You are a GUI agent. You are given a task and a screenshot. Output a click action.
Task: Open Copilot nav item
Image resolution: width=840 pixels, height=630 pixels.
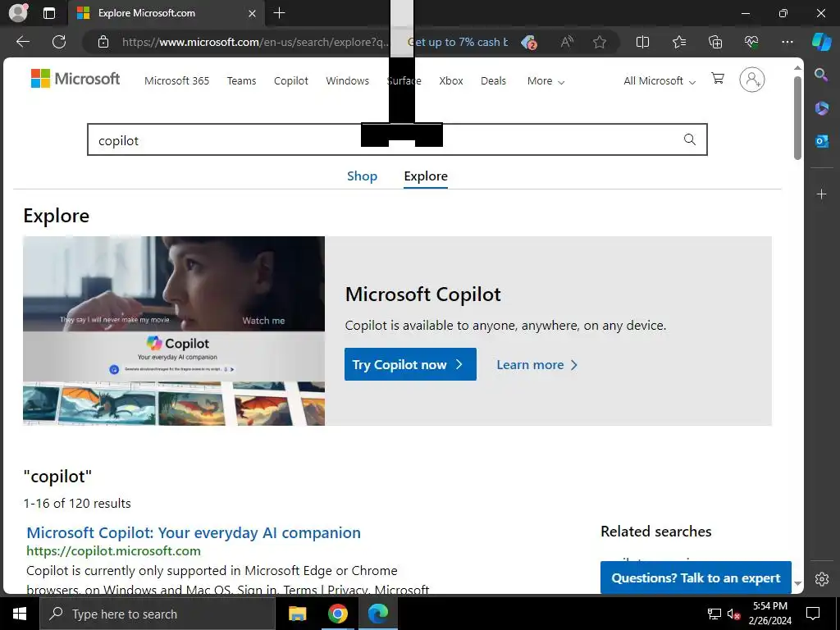pyautogui.click(x=291, y=81)
